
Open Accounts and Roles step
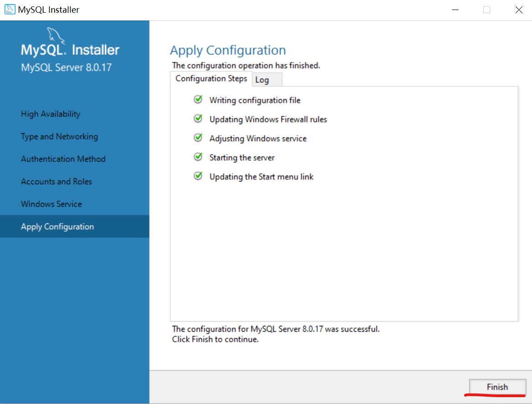coord(56,182)
